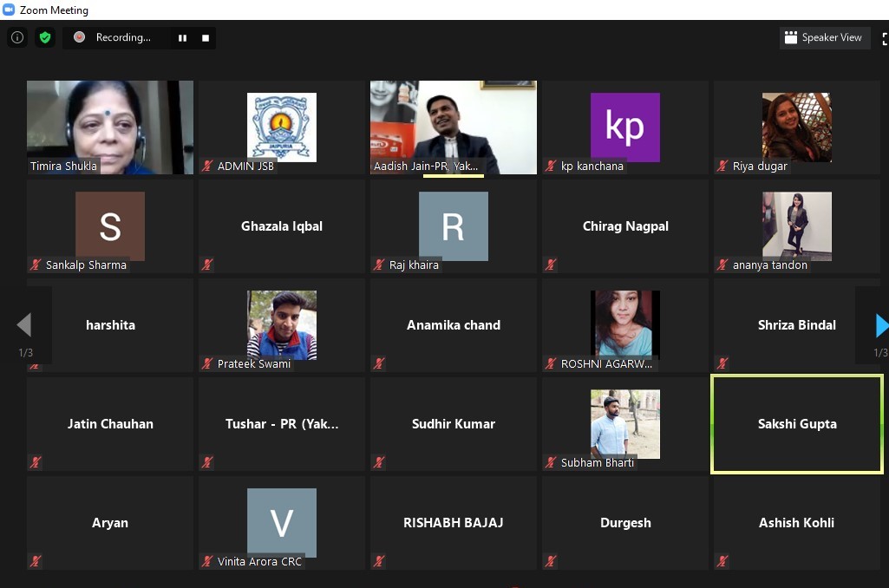The width and height of the screenshot is (889, 588).
Task: Click Prateek Swami's profile photo
Action: click(x=282, y=323)
